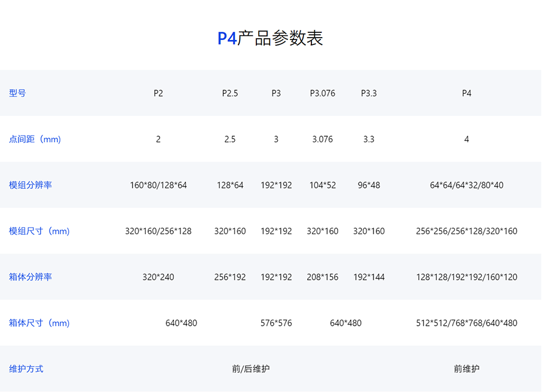Click the P3.076 model column header

(x=323, y=93)
